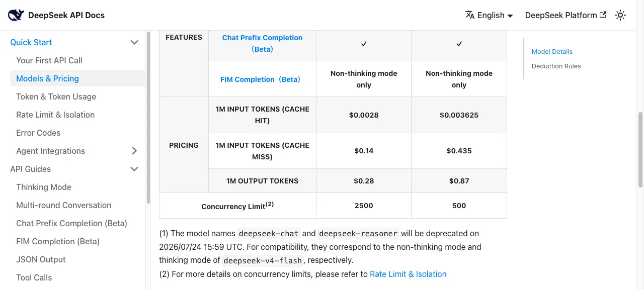Image resolution: width=644 pixels, height=290 pixels.
Task: Click DeepSeek API Docs title
Action: 66,15
